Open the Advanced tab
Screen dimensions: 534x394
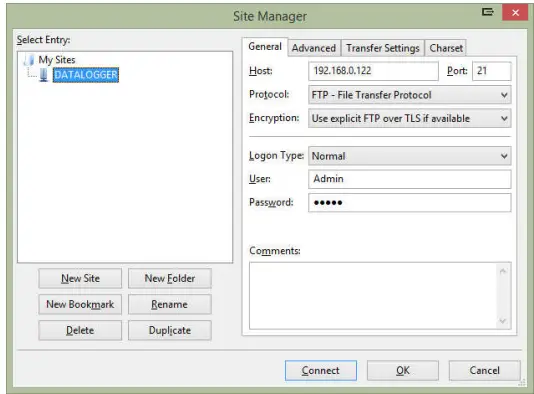pyautogui.click(x=314, y=48)
